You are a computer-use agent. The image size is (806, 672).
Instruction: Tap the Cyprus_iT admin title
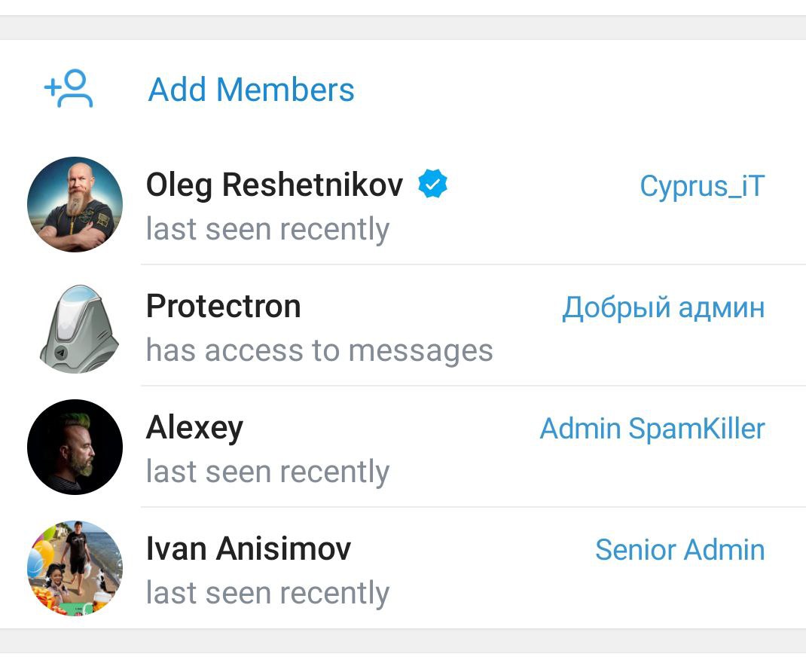click(x=702, y=185)
